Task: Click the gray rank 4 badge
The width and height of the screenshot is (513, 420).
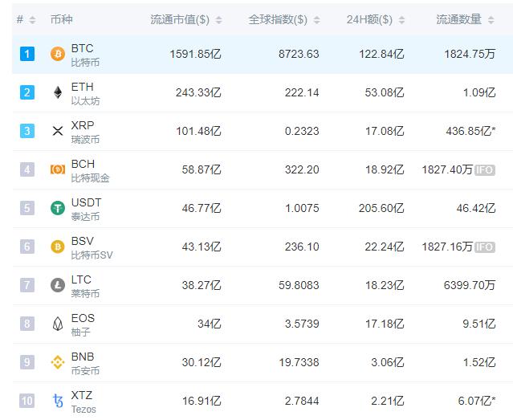Action: [x=27, y=169]
